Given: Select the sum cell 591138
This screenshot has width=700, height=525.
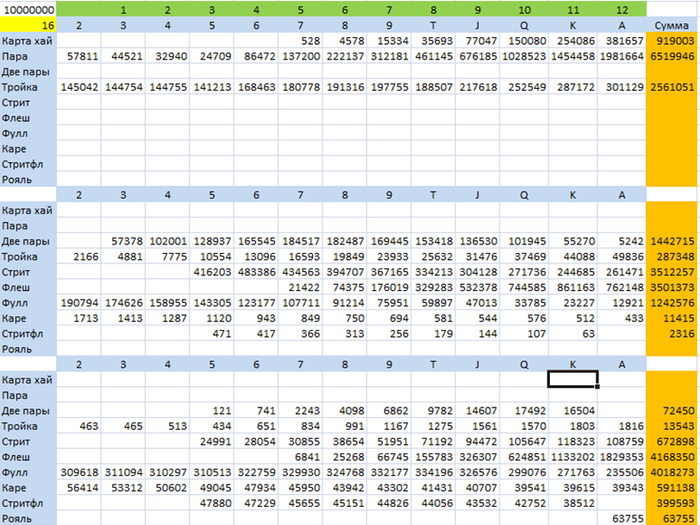Looking at the screenshot, I should (x=671, y=488).
